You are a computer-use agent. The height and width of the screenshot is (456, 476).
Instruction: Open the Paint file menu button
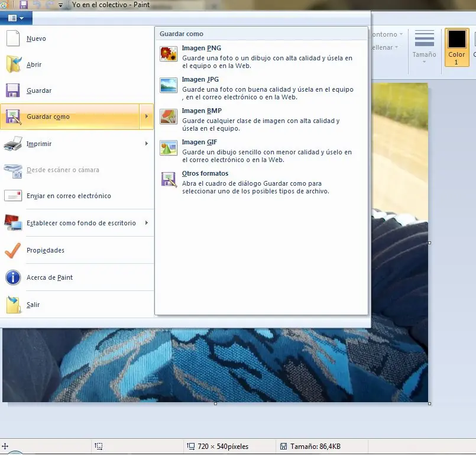(16, 18)
